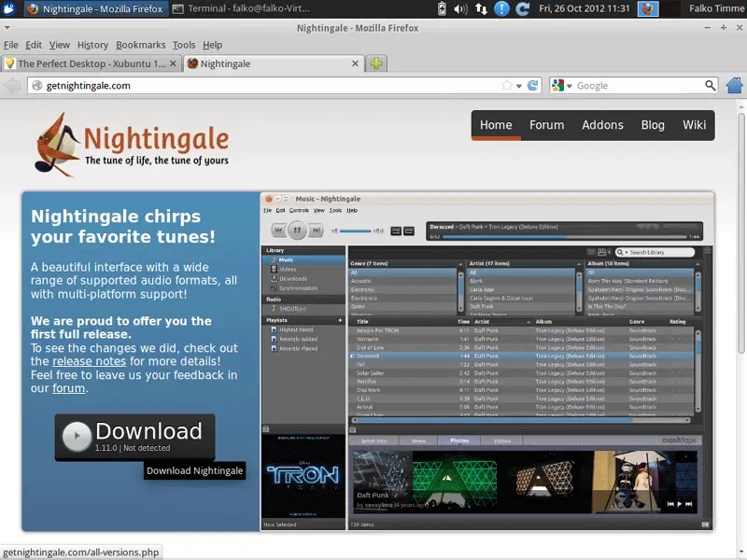Open the Forum navigation link
The width and height of the screenshot is (747, 560).
click(x=547, y=125)
